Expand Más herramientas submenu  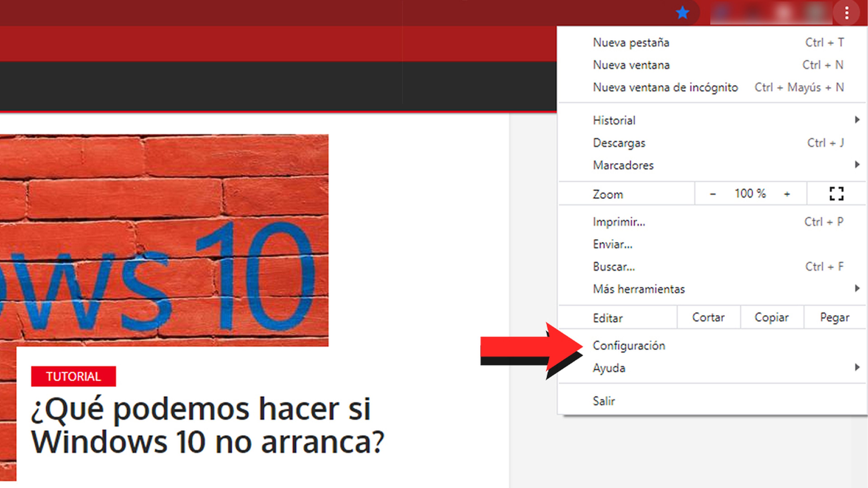coord(712,289)
